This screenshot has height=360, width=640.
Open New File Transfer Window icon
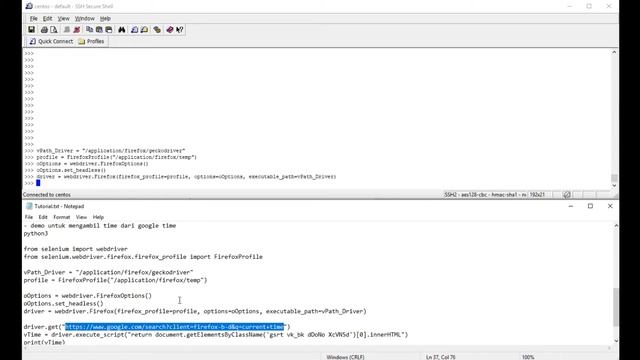(144, 30)
